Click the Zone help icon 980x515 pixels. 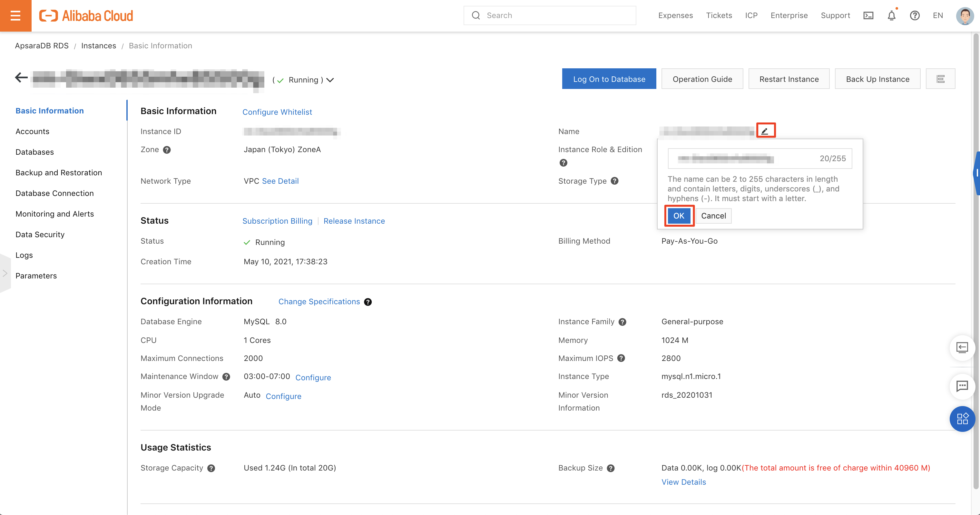pyautogui.click(x=167, y=150)
